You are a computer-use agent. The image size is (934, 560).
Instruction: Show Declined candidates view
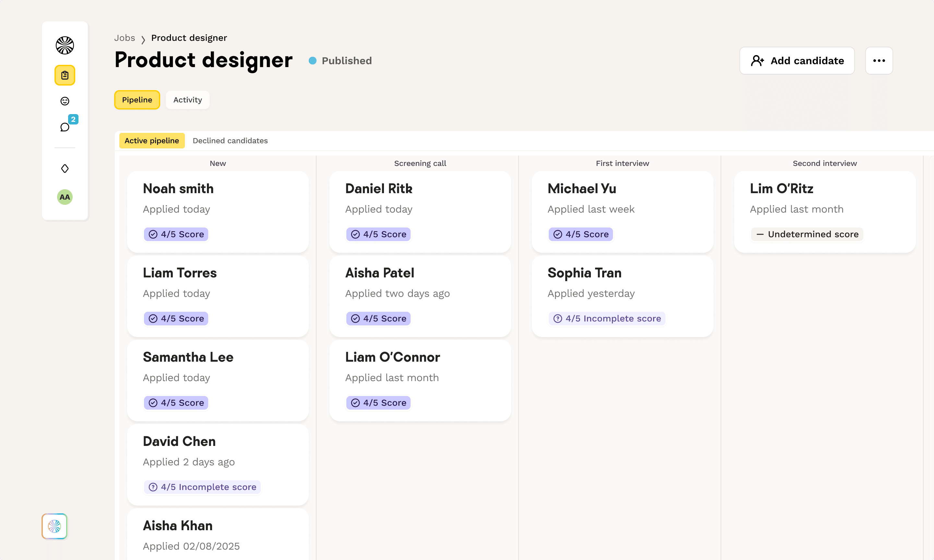(230, 141)
